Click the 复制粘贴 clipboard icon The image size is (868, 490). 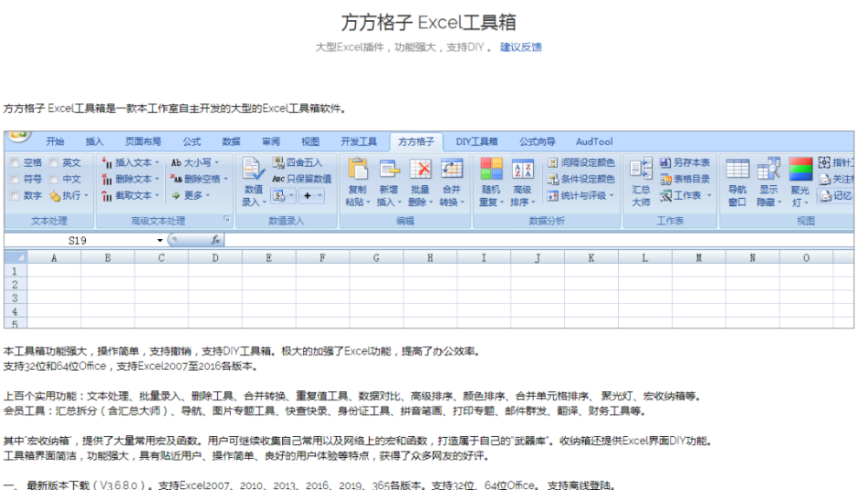[x=358, y=169]
